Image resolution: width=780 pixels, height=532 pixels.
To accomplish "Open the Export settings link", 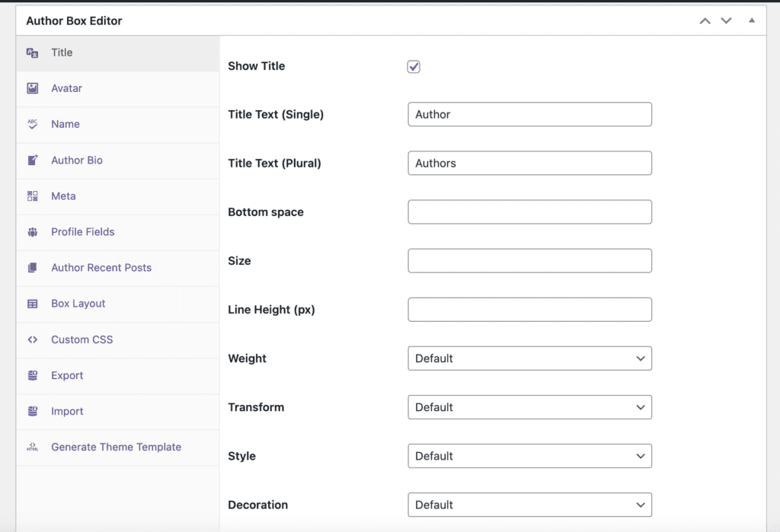I will pyautogui.click(x=67, y=375).
